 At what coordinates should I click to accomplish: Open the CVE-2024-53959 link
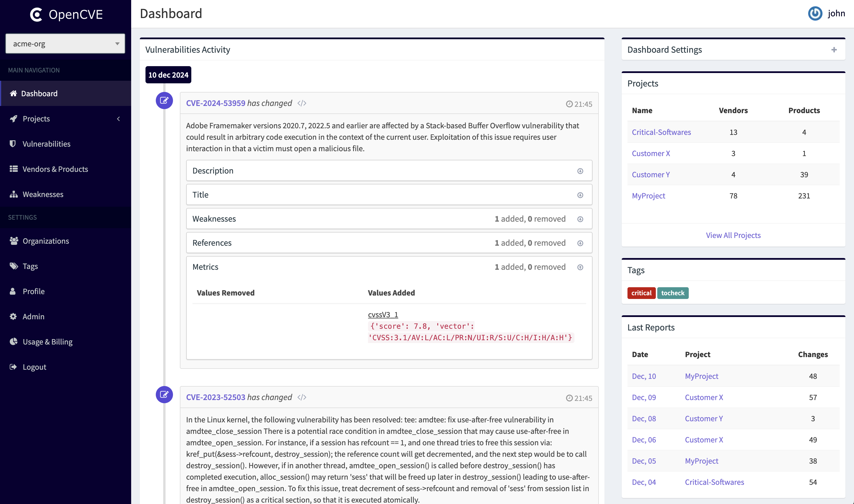(x=216, y=103)
